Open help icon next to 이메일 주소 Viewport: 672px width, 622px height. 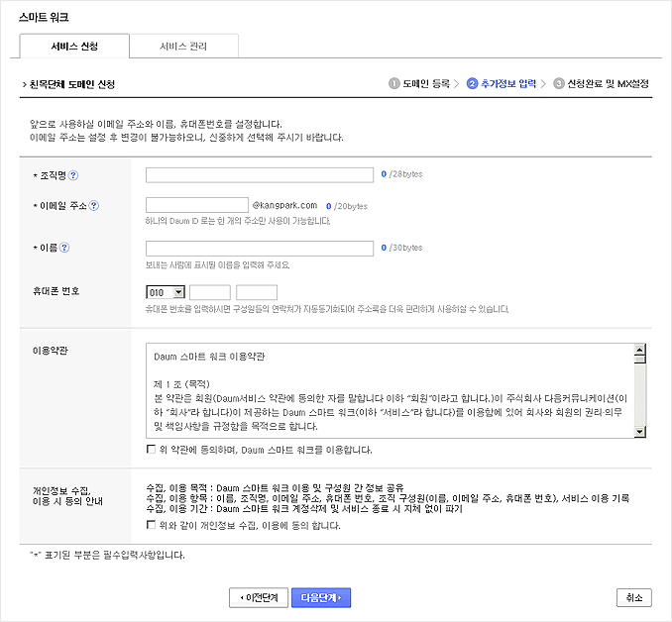point(93,206)
